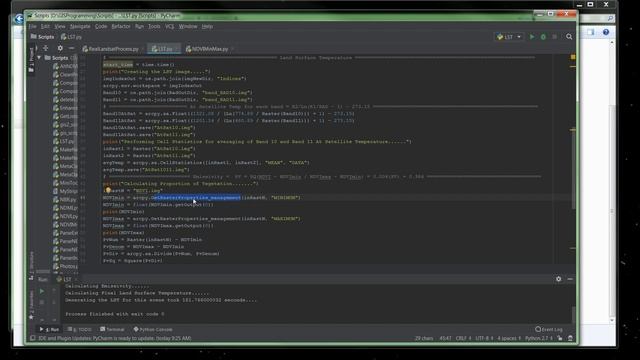Open NDMI.py in the project tree
Viewport: 640px width, 360px height.
[x=65, y=208]
